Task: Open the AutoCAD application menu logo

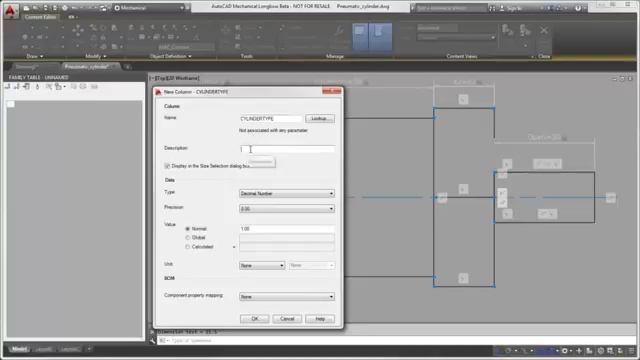Action: (x=11, y=11)
